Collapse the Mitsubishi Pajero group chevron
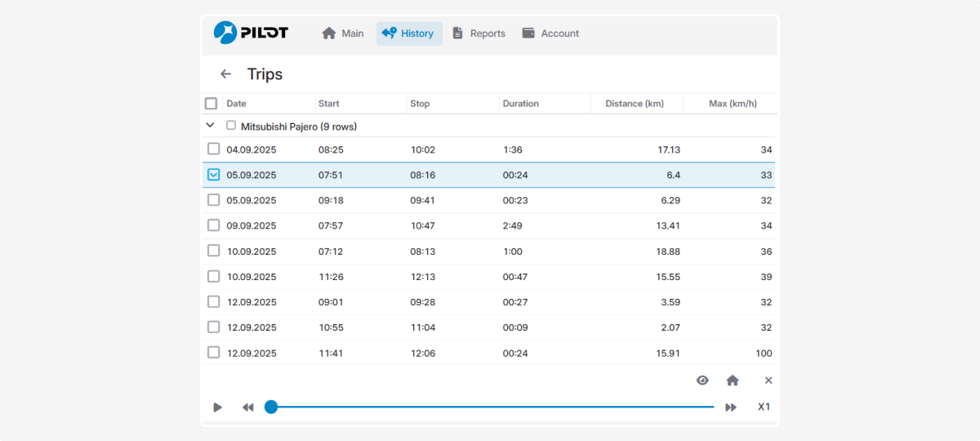This screenshot has height=441, width=980. 210,126
